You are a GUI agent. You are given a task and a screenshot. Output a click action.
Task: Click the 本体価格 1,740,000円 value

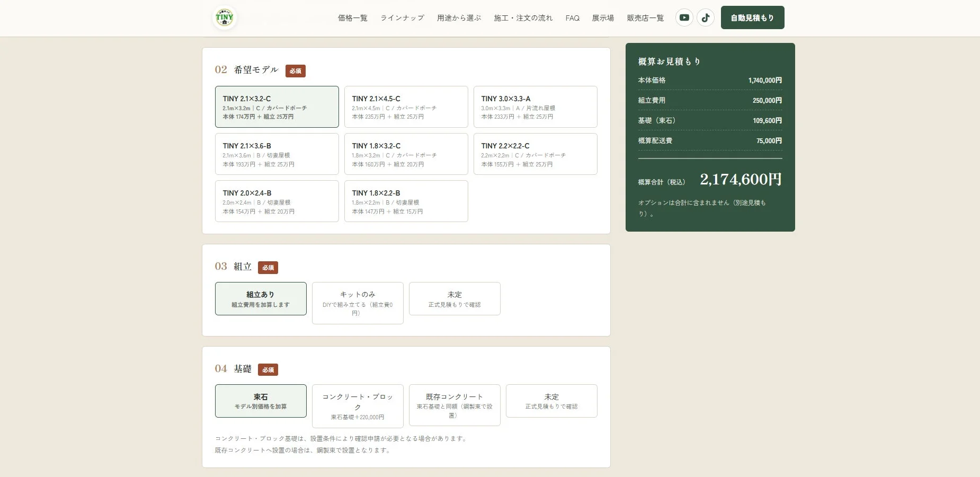[765, 81]
